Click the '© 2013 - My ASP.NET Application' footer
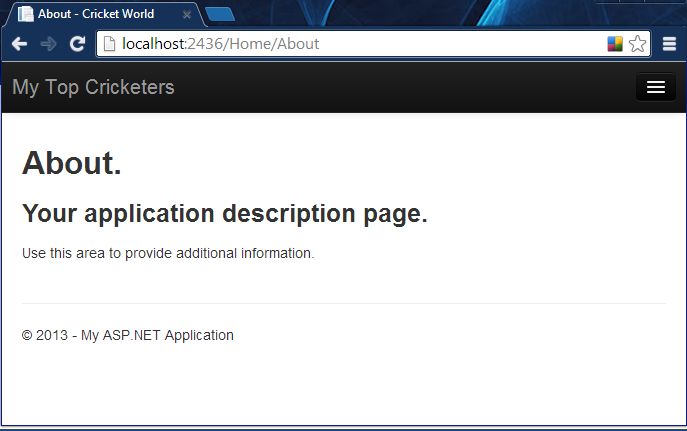Image resolution: width=687 pixels, height=431 pixels. click(127, 336)
